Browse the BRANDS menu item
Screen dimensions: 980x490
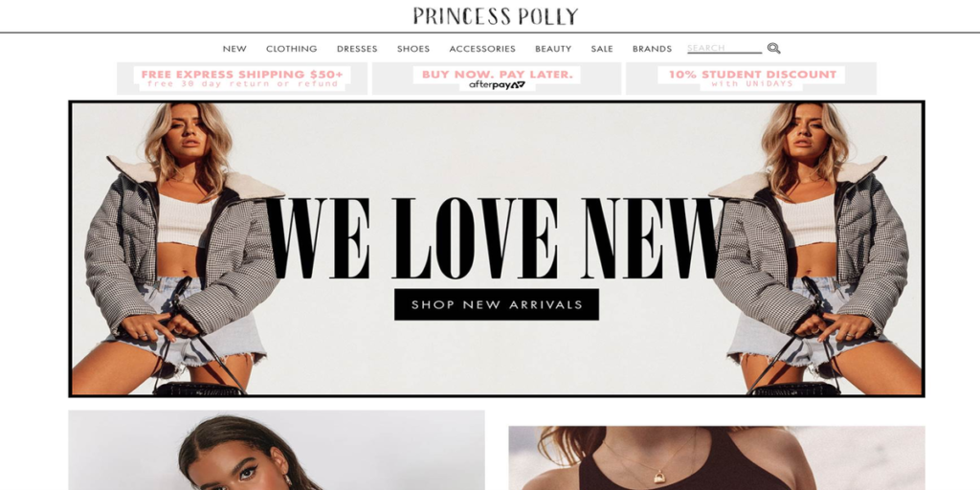(652, 49)
